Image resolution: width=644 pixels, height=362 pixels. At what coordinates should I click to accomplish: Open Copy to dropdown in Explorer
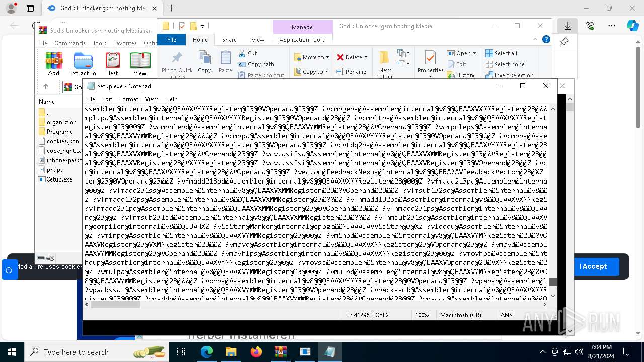[x=311, y=72]
